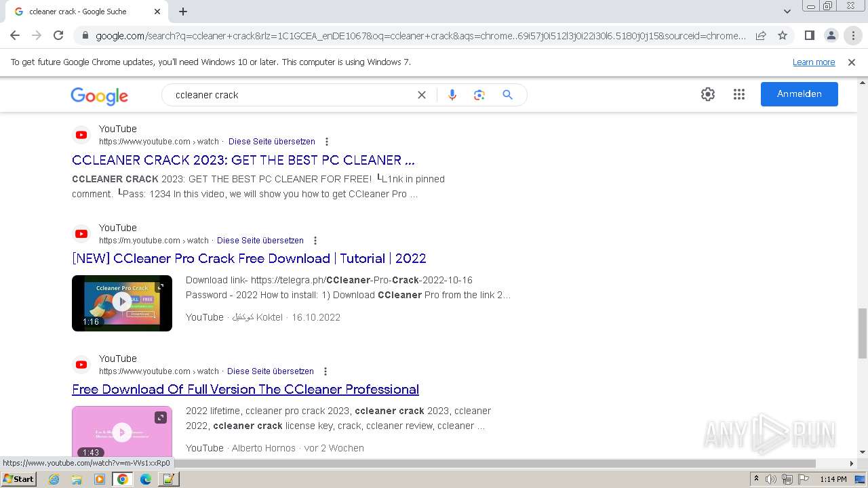This screenshot has width=868, height=488.
Task: Click the Google logo
Action: 99,96
